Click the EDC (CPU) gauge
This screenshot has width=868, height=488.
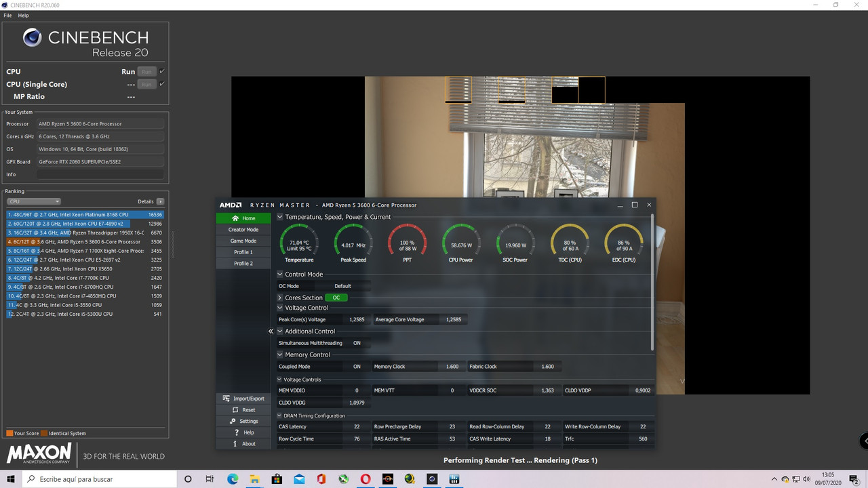coord(623,243)
